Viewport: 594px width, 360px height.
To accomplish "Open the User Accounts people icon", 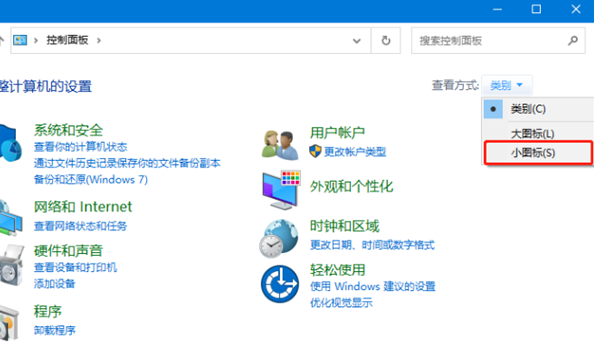I will pos(280,145).
